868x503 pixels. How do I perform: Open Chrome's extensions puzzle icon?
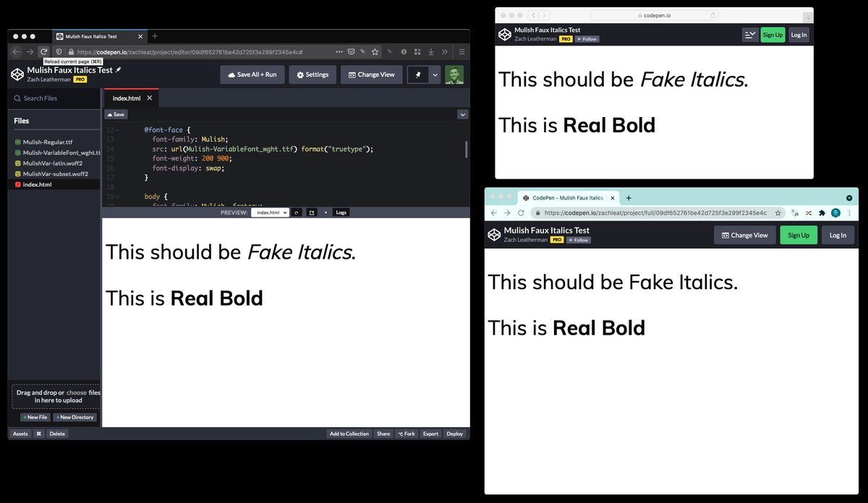tap(822, 213)
